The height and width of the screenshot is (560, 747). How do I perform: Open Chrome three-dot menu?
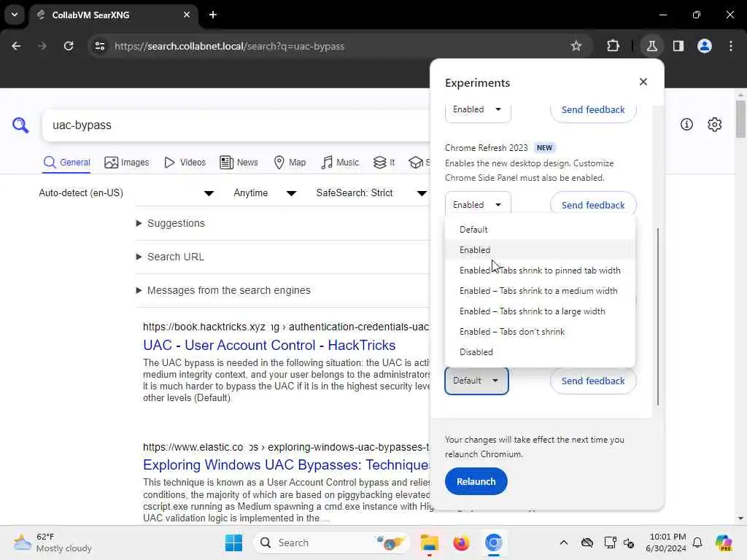(x=731, y=46)
